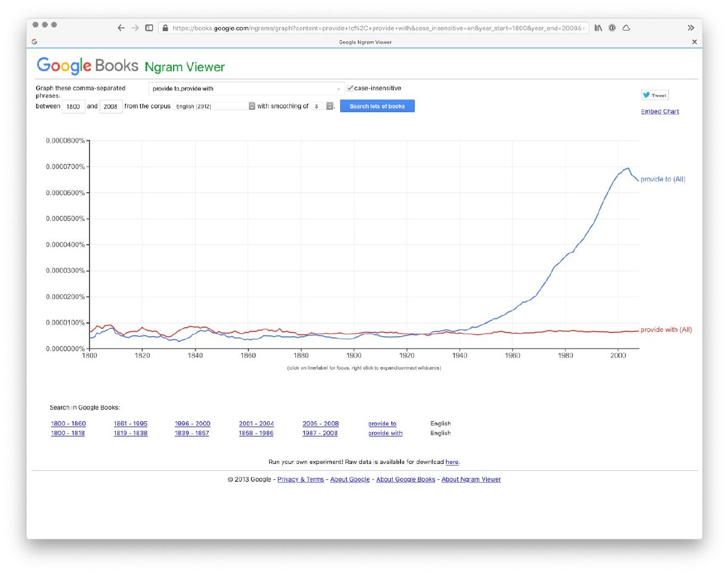This screenshot has width=728, height=573.
Task: Expand the phrases field suggestion arrow
Action: (339, 89)
